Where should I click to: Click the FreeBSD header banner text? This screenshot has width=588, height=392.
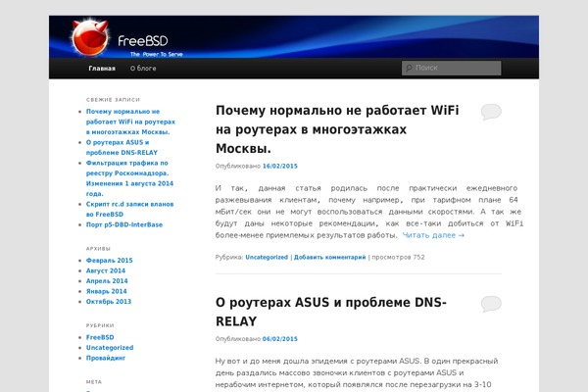(x=143, y=41)
